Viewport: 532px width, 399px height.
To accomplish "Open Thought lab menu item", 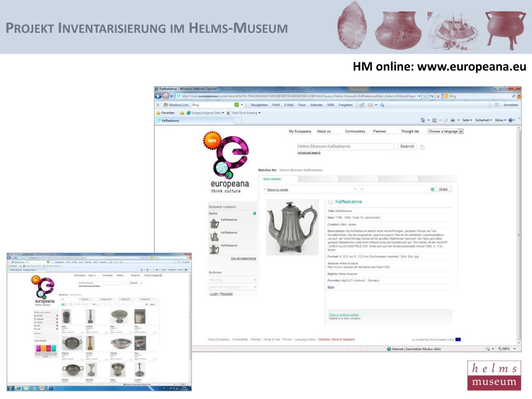I will pyautogui.click(x=410, y=131).
